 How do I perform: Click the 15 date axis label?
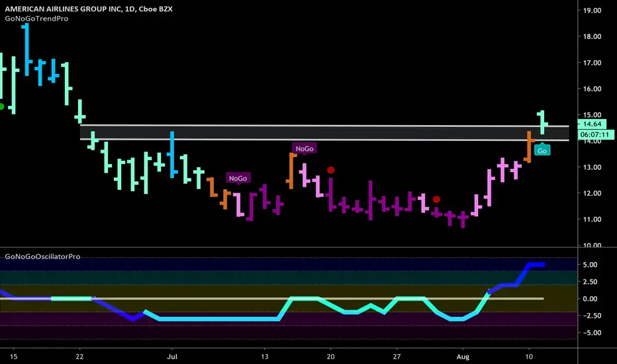13,357
